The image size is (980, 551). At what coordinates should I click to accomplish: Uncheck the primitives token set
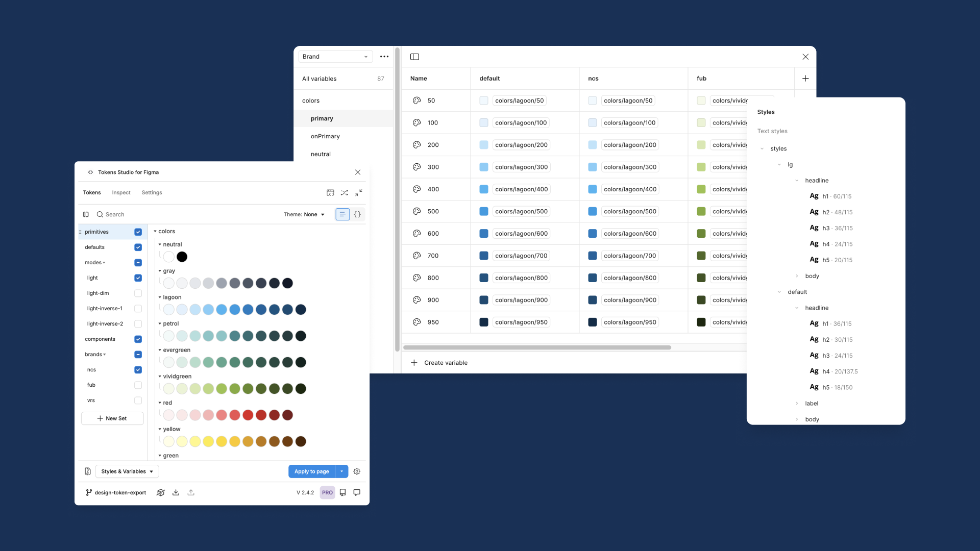coord(138,232)
